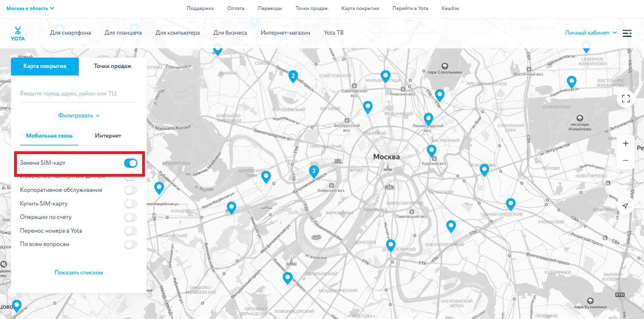Enable Операции по счету toggle
Image resolution: width=644 pixels, height=319 pixels.
click(131, 217)
